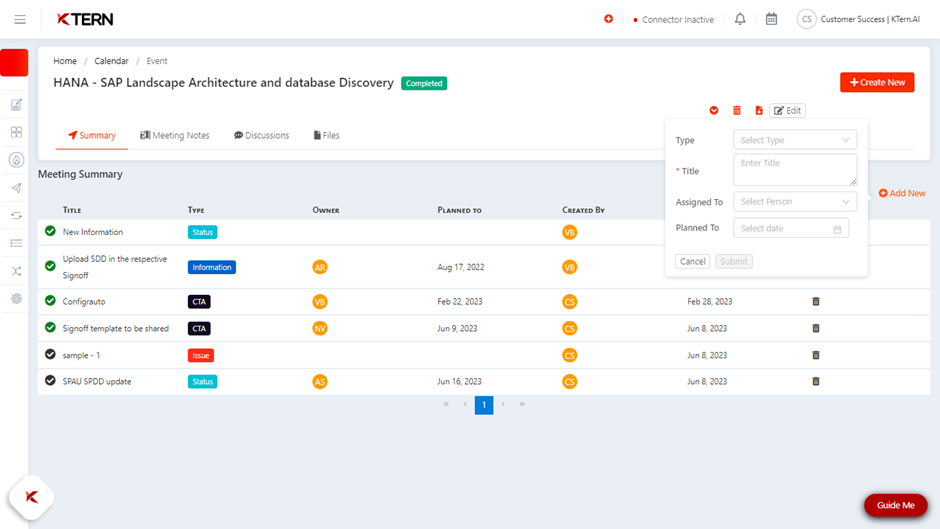The image size is (940, 529).
Task: Open Customer Success | KTern.AI user menu
Action: [x=870, y=19]
